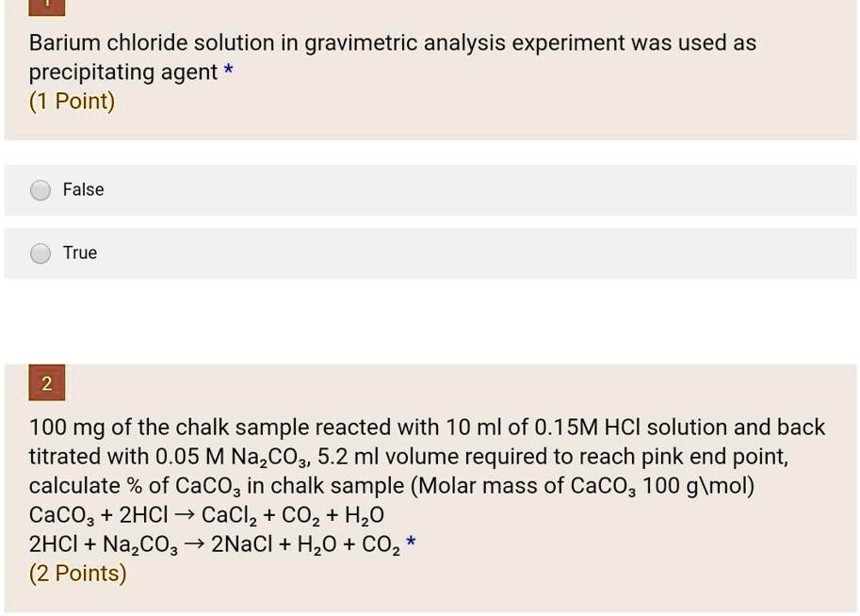Click the (2 Points) label

point(77,573)
